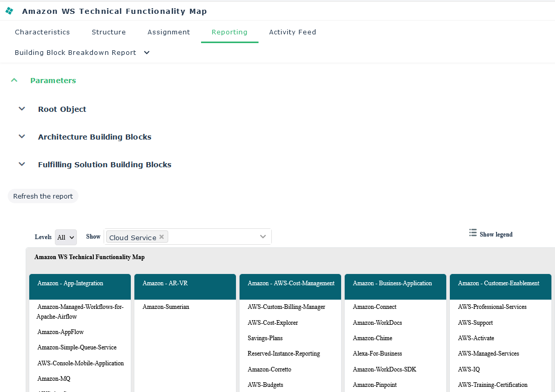Screen dimensions: 555x392
Task: Open the Levels dropdown
Action: pyautogui.click(x=66, y=237)
